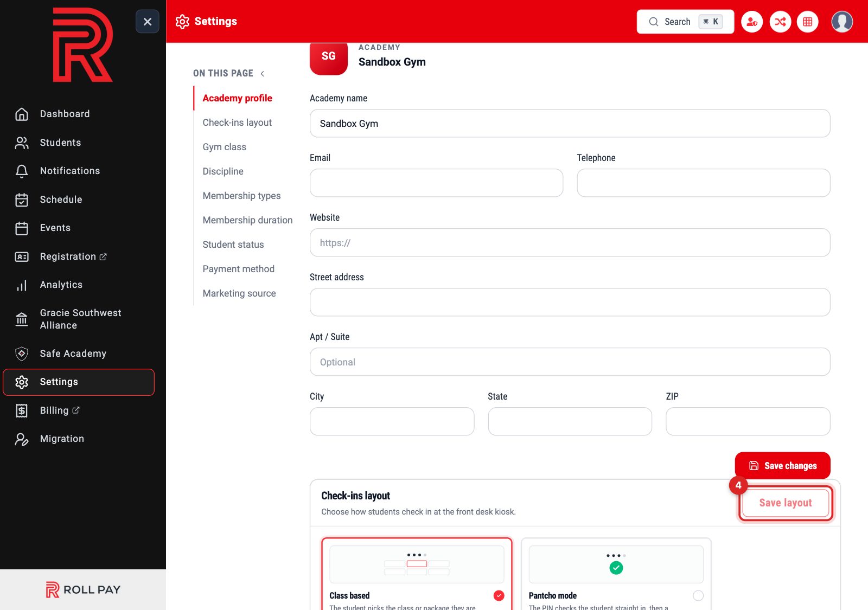Viewport: 868px width, 610px height.
Task: Jump to Discipline section
Action: (223, 171)
